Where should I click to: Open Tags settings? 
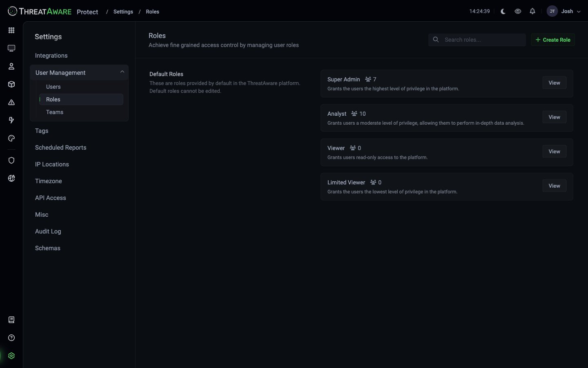coord(42,131)
